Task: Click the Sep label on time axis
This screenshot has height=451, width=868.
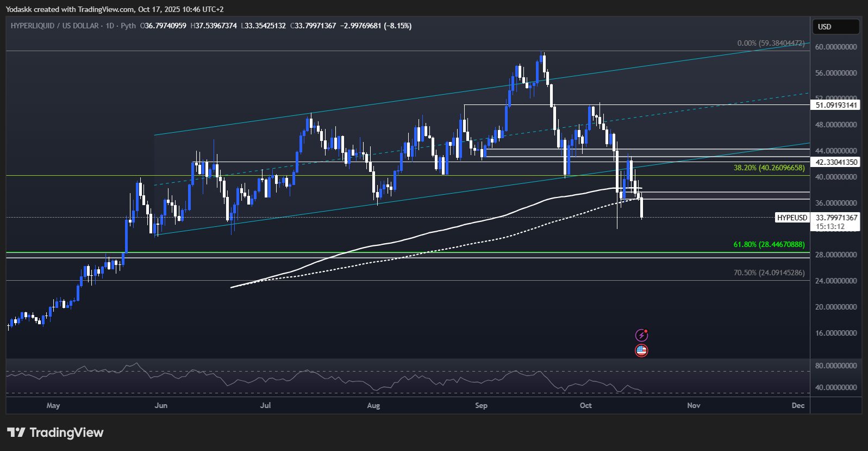Action: [481, 405]
